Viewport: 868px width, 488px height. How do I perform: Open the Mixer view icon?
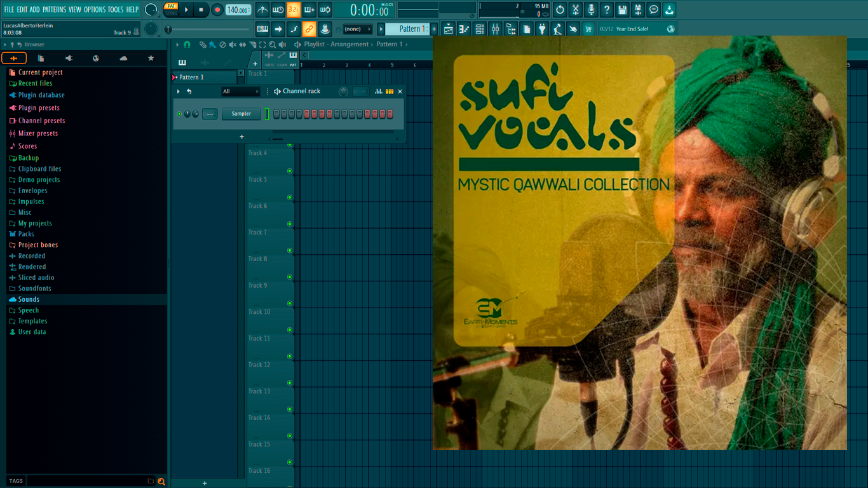[x=495, y=29]
